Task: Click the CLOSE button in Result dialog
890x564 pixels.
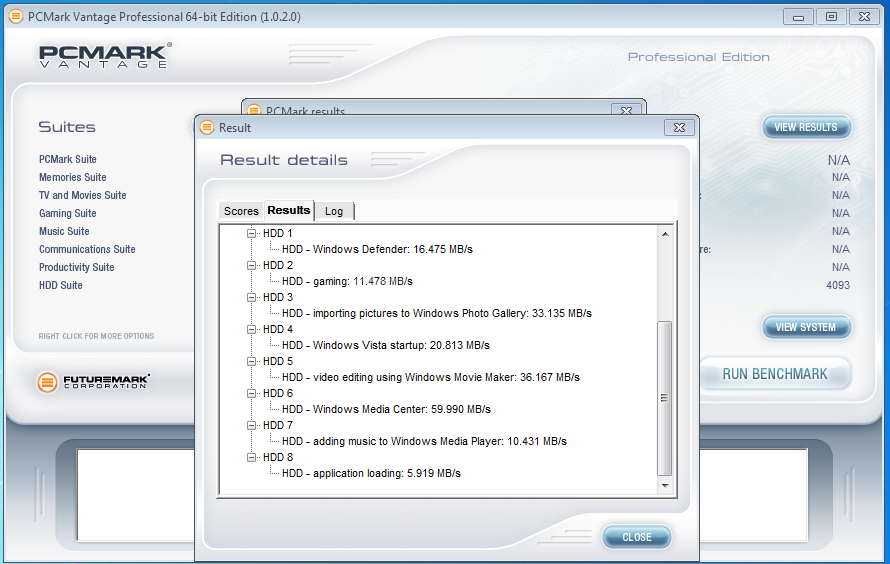Action: (637, 537)
